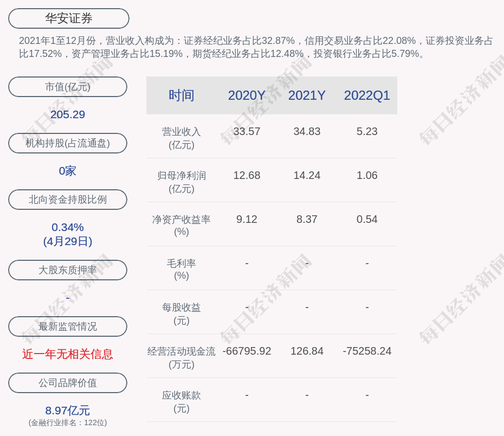Image resolution: width=504 pixels, height=436 pixels.
Task: Click the red 近一年无相关信息 text
Action: click(68, 354)
